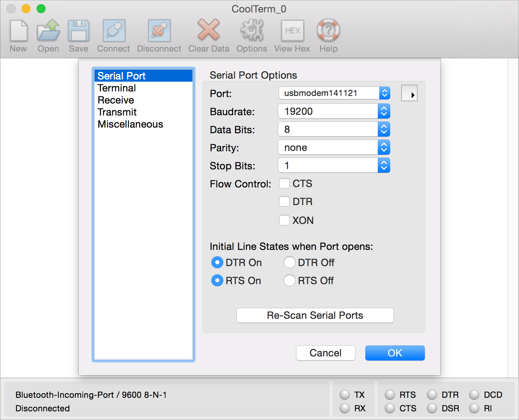
Task: Create a new terminal window with New icon
Action: tap(18, 34)
